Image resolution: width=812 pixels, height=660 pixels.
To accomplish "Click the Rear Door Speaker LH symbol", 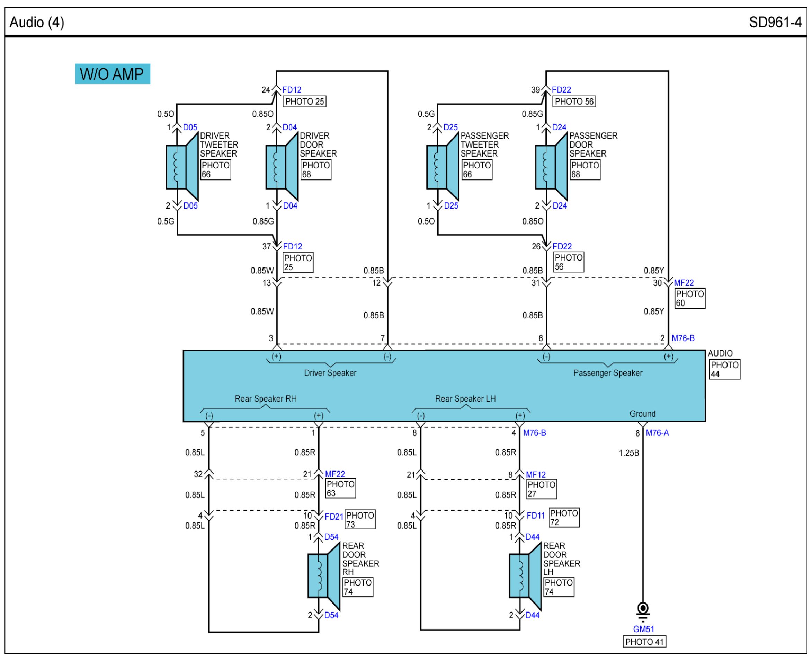I will point(525,576).
